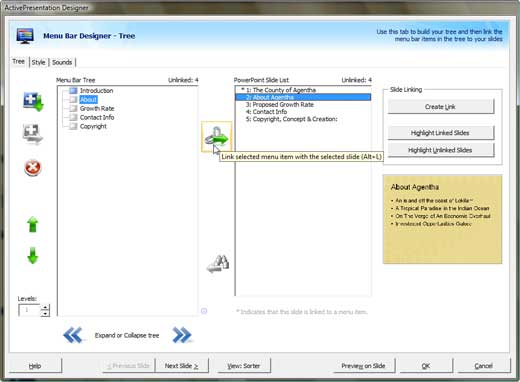Select Copyright in the Menu Bar Tree
520x382 pixels.
(x=93, y=126)
